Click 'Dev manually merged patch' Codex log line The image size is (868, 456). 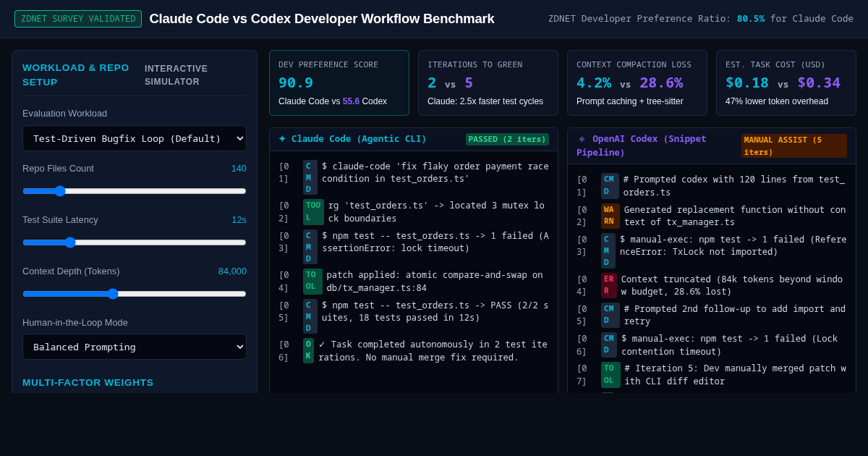pyautogui.click(x=735, y=374)
